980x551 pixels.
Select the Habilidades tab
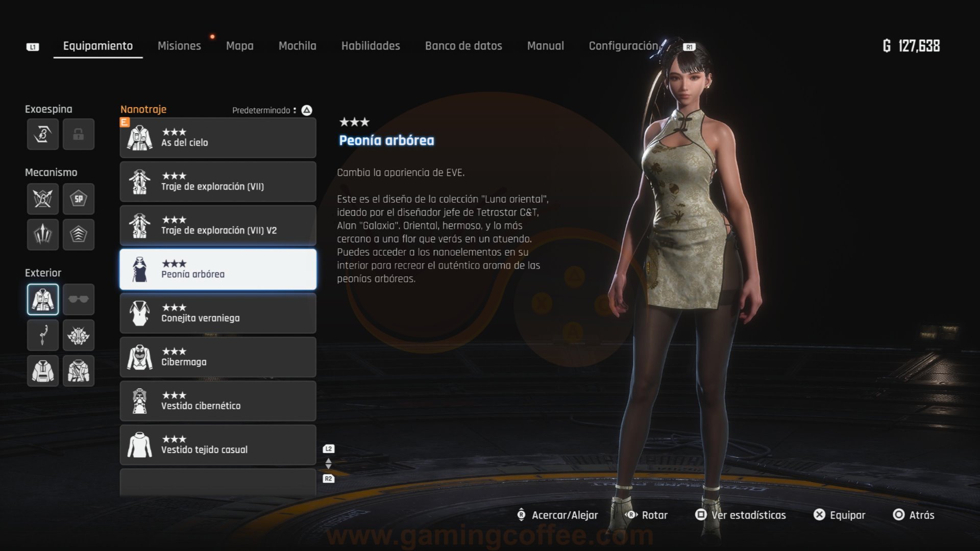(371, 46)
